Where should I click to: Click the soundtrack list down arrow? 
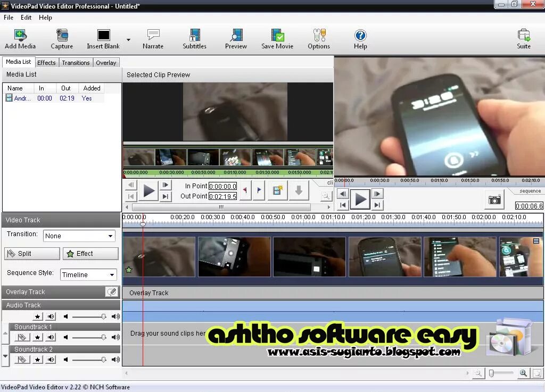click(x=5, y=356)
